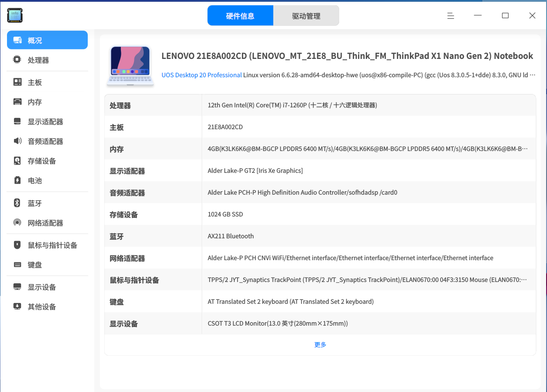Viewport: 547px width, 392px height.
Task: Select the 音频适配器 speaker icon
Action: 17,141
